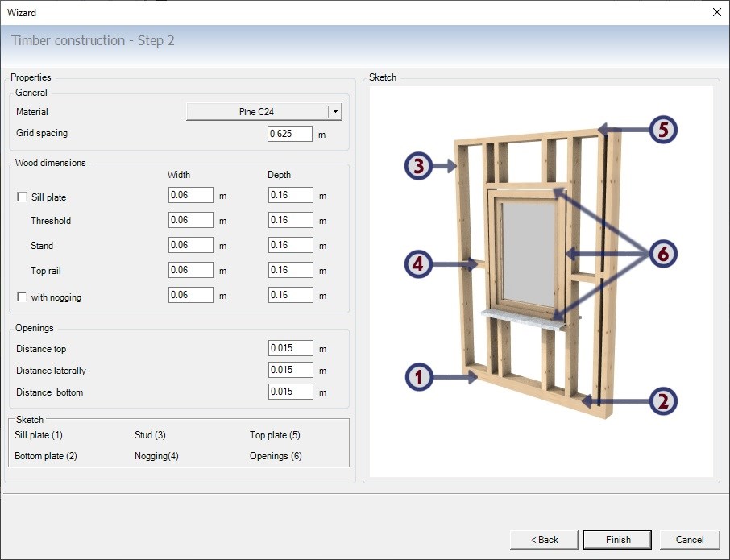Cancel the timber construction wizard

coord(690,539)
